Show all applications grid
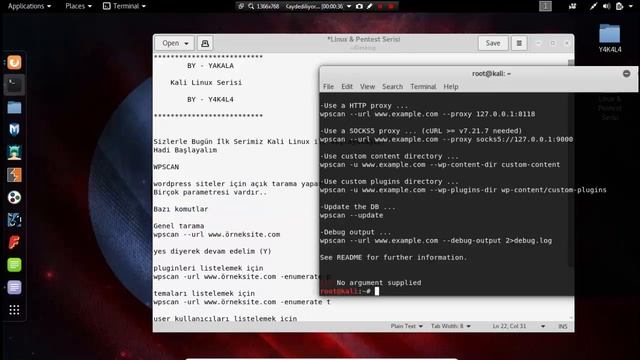640x360 pixels. (x=14, y=310)
